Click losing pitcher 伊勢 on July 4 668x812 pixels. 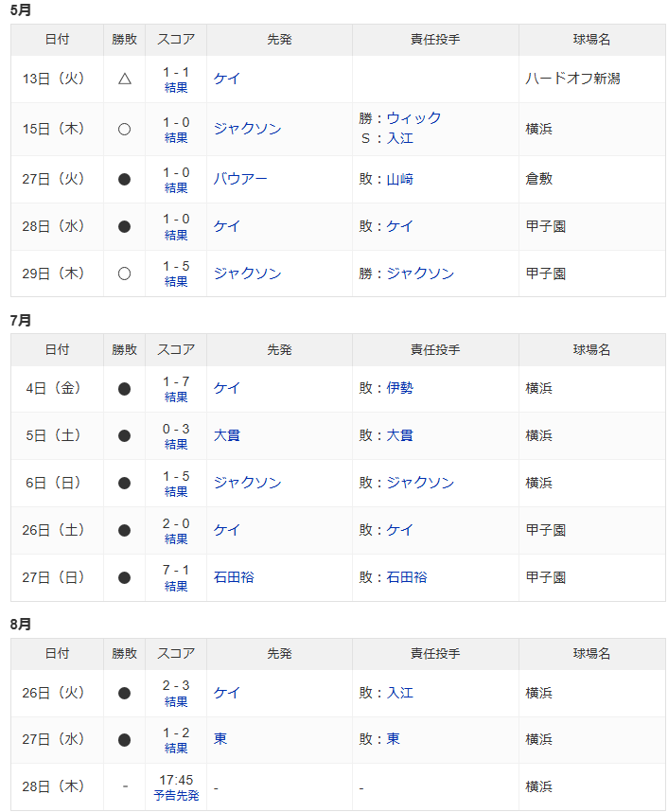pyautogui.click(x=400, y=388)
